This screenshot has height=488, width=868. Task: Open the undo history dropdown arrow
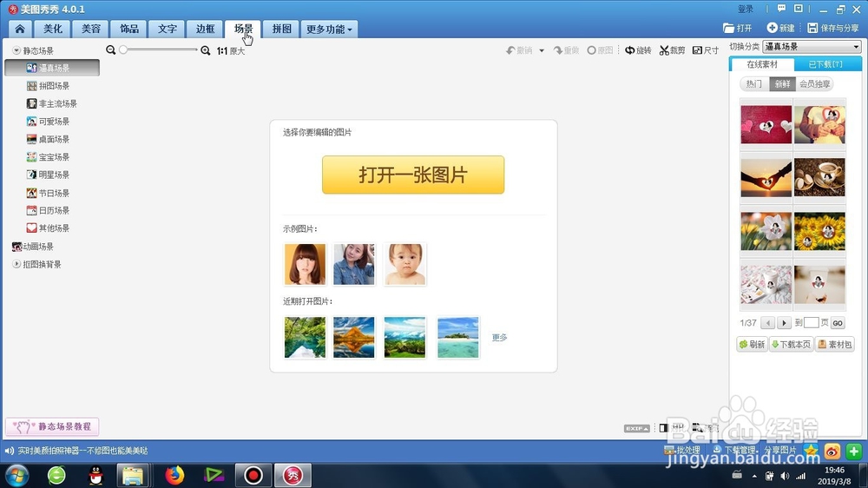click(x=542, y=50)
